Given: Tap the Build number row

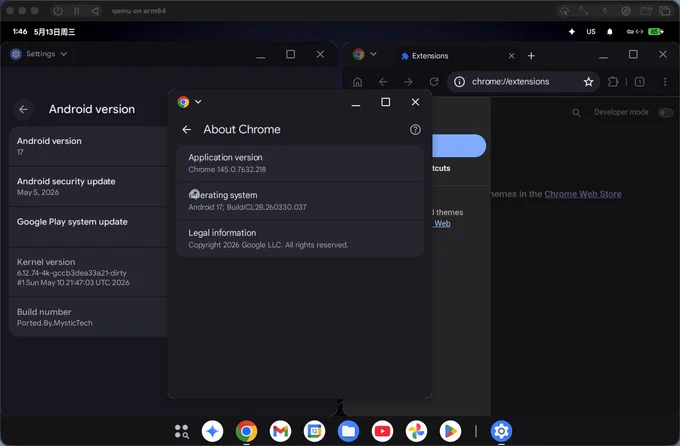Looking at the screenshot, I should (88, 317).
